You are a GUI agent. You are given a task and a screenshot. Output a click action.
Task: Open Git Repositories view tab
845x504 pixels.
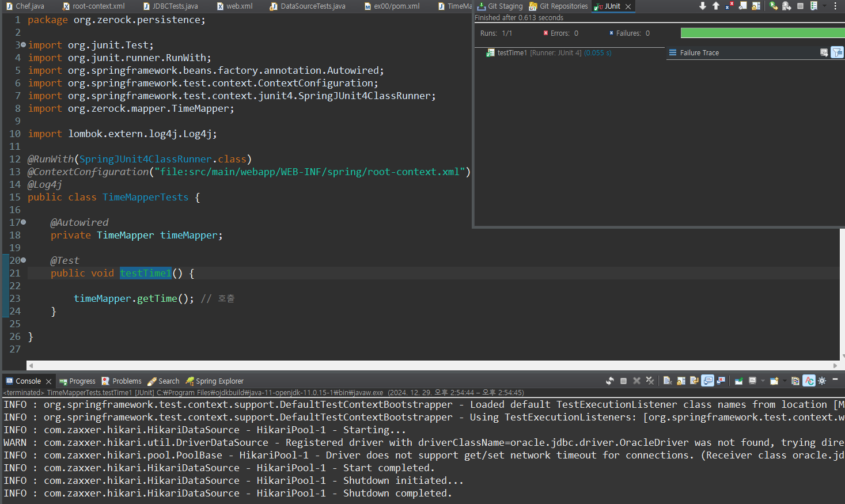click(558, 6)
